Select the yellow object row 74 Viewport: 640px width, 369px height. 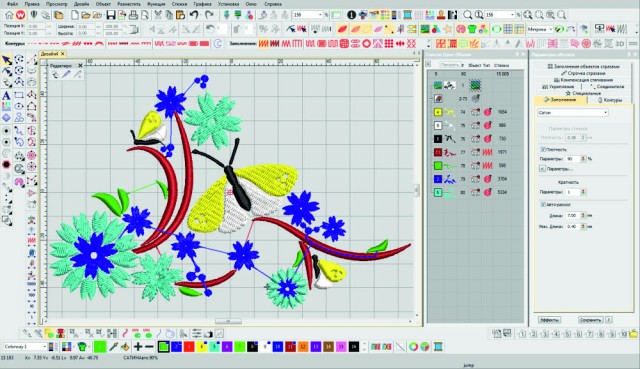pos(476,112)
